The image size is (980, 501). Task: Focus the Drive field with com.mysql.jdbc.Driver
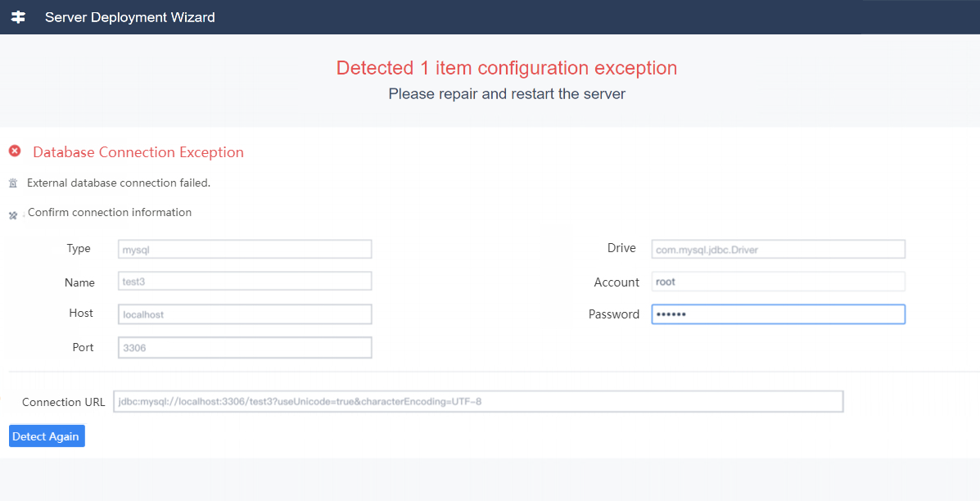coord(778,249)
